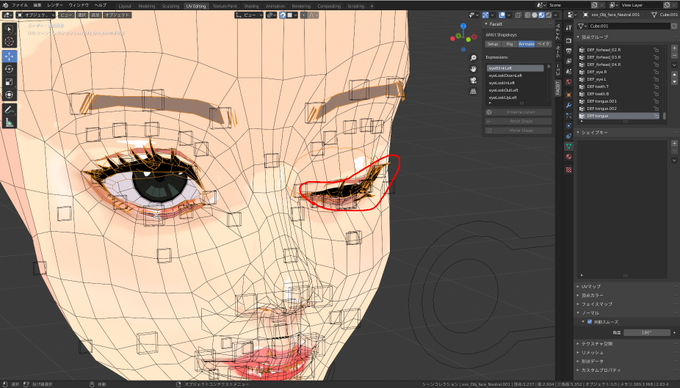The width and height of the screenshot is (680, 388).
Task: Toggle lock on DEF-tongue.001 vertex group
Action: point(656,101)
